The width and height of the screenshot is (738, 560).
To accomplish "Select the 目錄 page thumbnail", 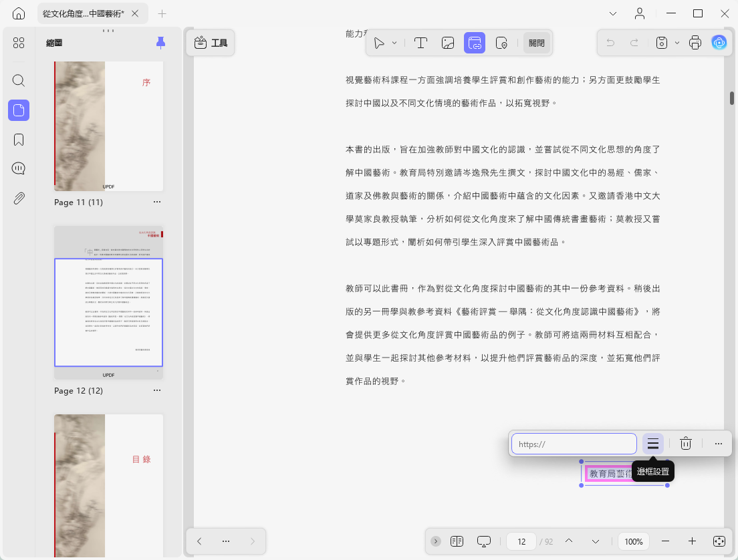I will tap(109, 486).
